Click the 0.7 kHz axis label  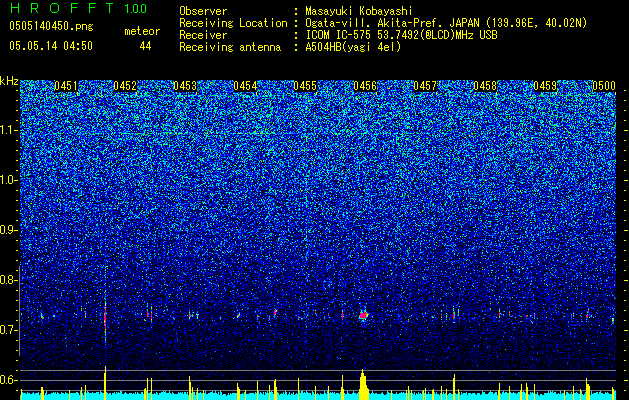click(x=9, y=330)
